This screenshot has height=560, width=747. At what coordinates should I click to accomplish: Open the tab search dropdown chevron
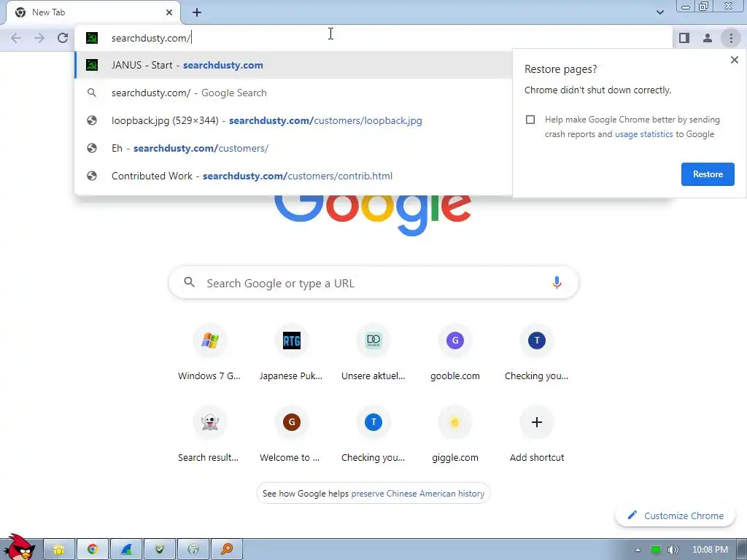pyautogui.click(x=659, y=12)
